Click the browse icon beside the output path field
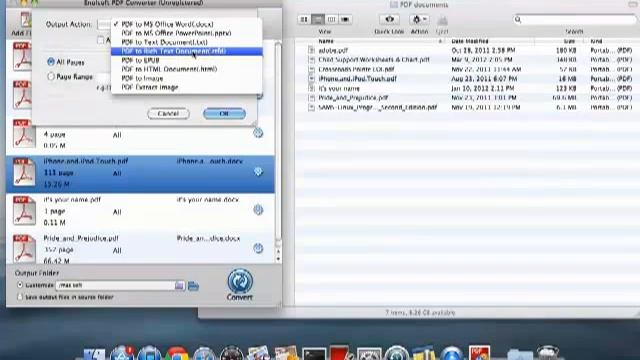This screenshot has width=640, height=360. pyautogui.click(x=179, y=285)
